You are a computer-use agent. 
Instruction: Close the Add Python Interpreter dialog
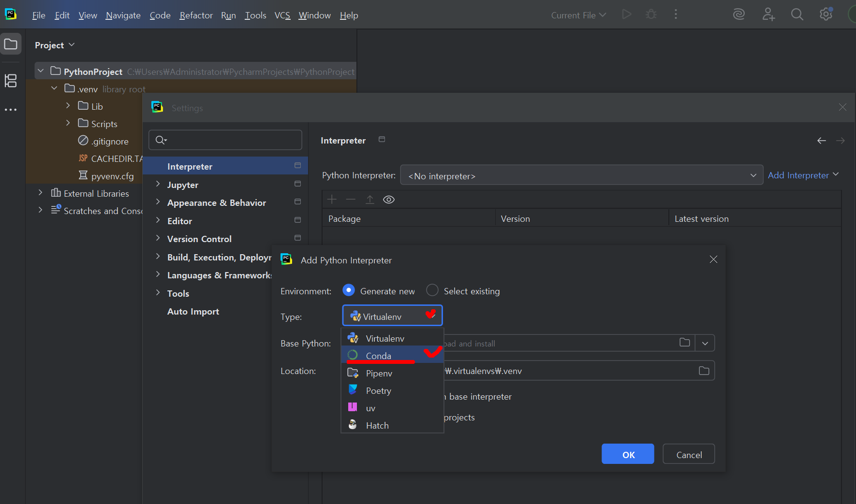(713, 259)
